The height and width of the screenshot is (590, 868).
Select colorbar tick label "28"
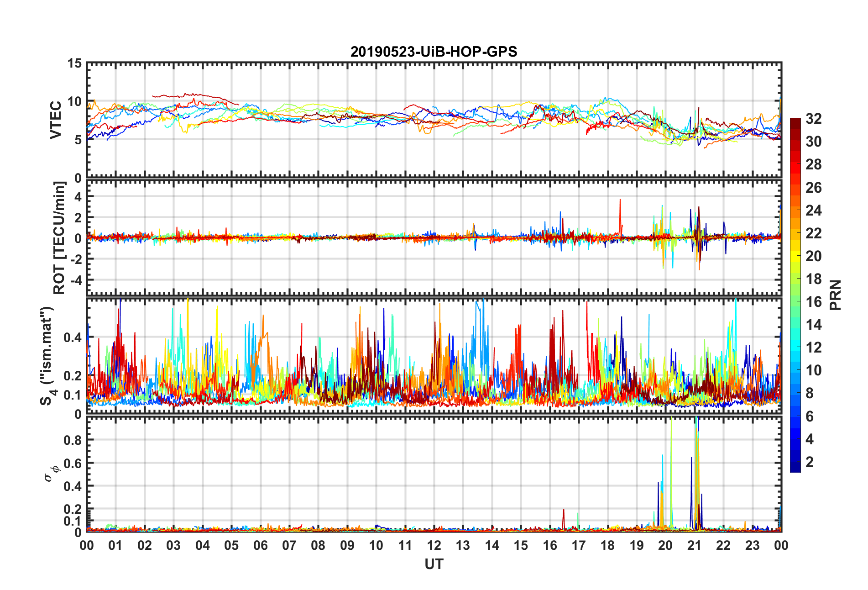coord(813,164)
